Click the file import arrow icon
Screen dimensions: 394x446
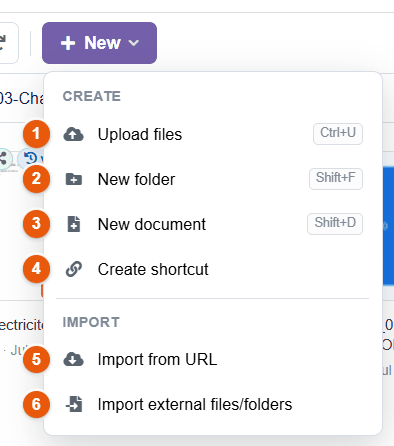74,404
